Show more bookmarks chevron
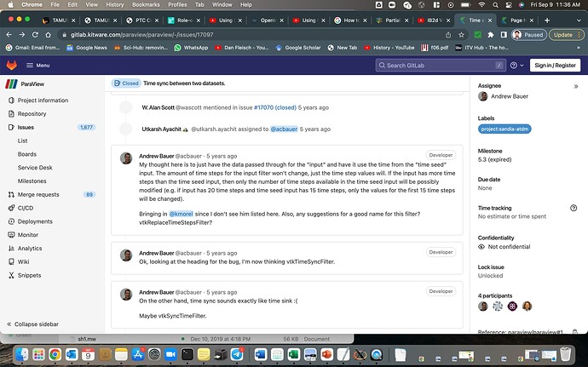The image size is (588, 367). point(579,48)
